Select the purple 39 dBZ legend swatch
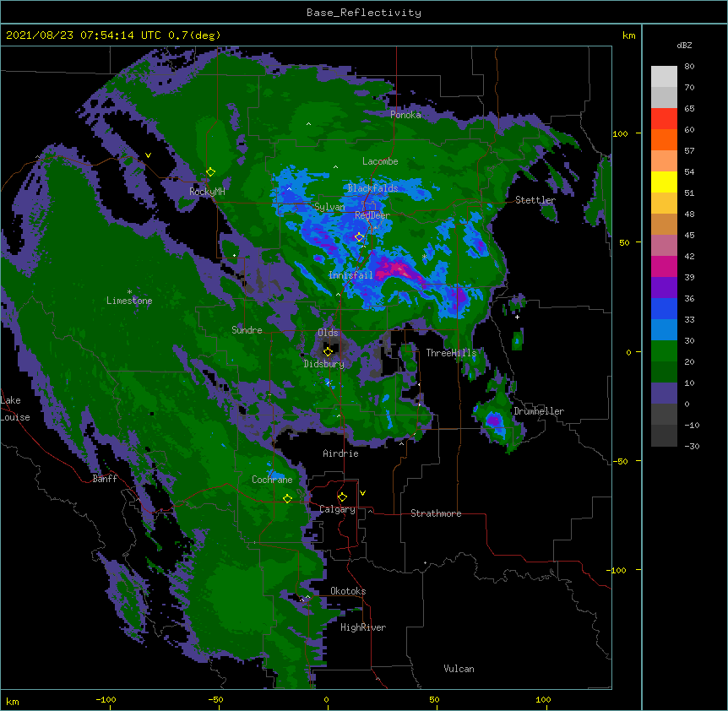The image size is (728, 711). pyautogui.click(x=664, y=287)
